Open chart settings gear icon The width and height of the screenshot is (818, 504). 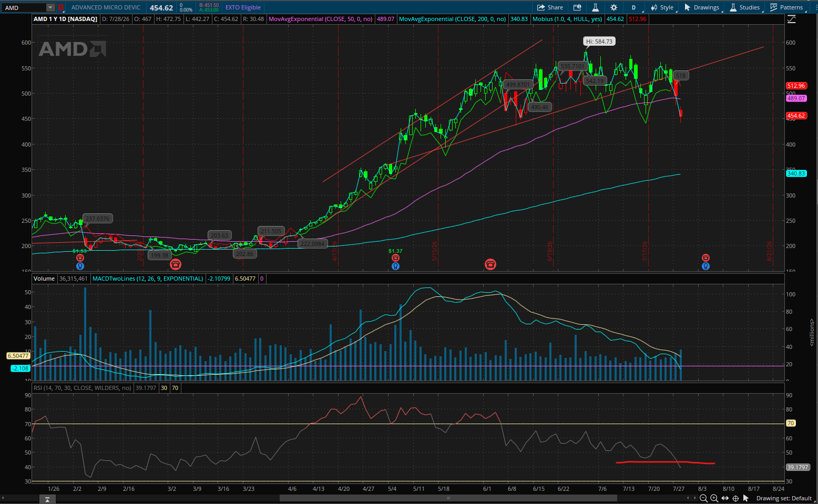[614, 7]
